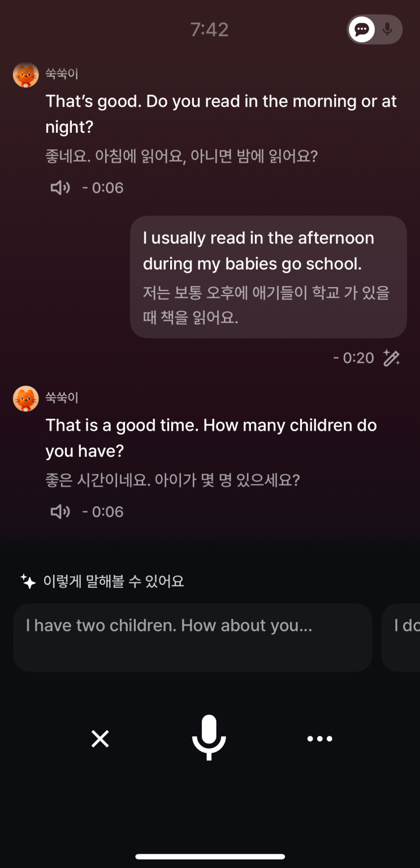The image size is (420, 868).
Task: Play audio for the "How many children" message
Action: pos(60,511)
